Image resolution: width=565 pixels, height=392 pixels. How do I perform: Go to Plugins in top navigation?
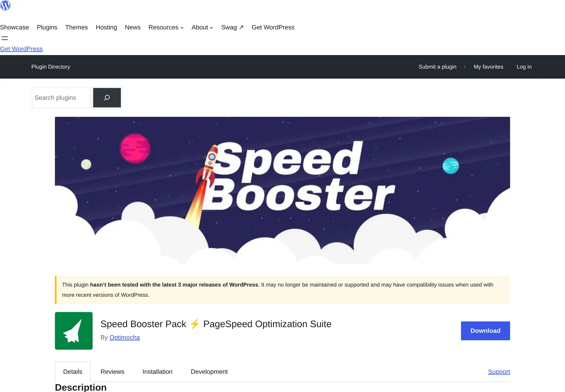click(47, 27)
